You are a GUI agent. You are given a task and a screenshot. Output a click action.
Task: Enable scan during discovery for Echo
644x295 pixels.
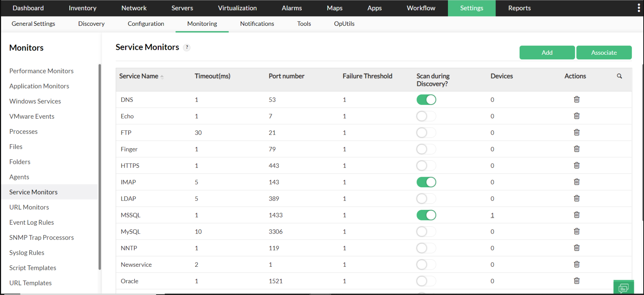click(x=426, y=116)
